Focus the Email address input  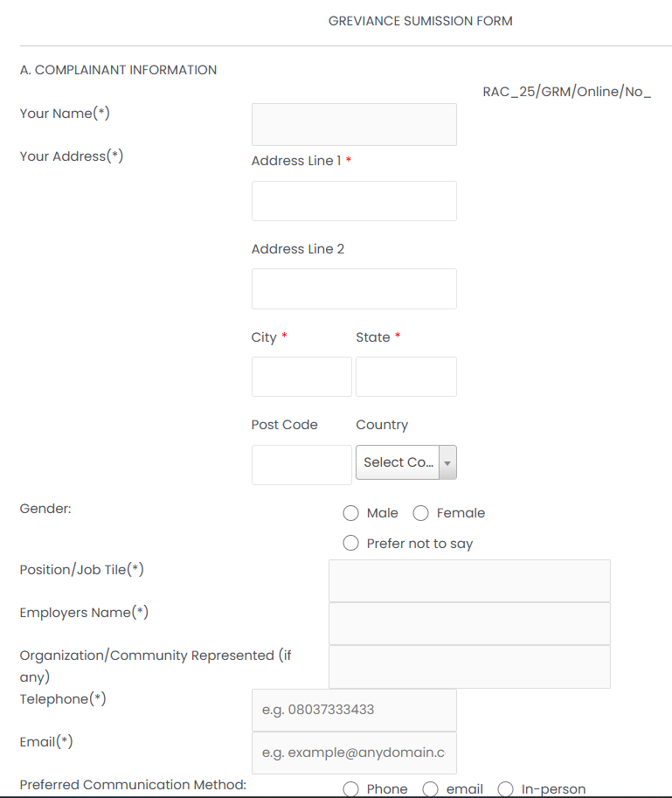pyautogui.click(x=354, y=753)
